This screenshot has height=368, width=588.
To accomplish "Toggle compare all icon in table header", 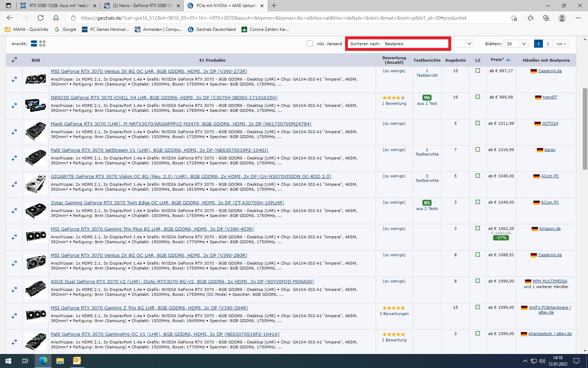I will 14,60.
